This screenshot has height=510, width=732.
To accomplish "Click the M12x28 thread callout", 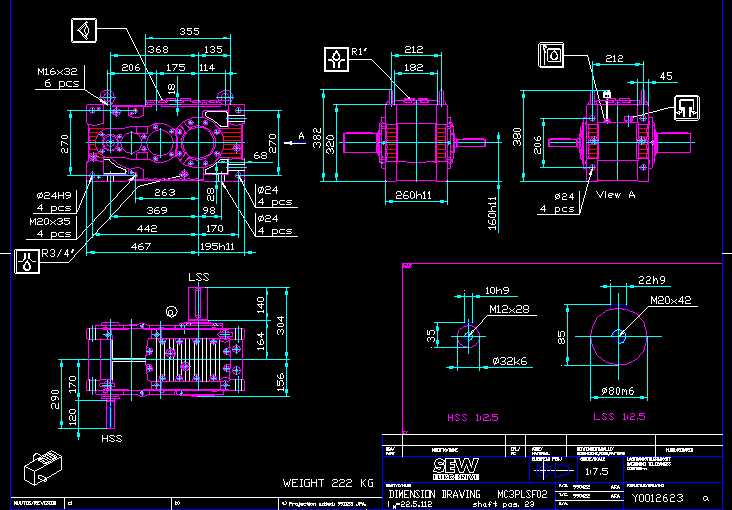I will pyautogui.click(x=509, y=309).
